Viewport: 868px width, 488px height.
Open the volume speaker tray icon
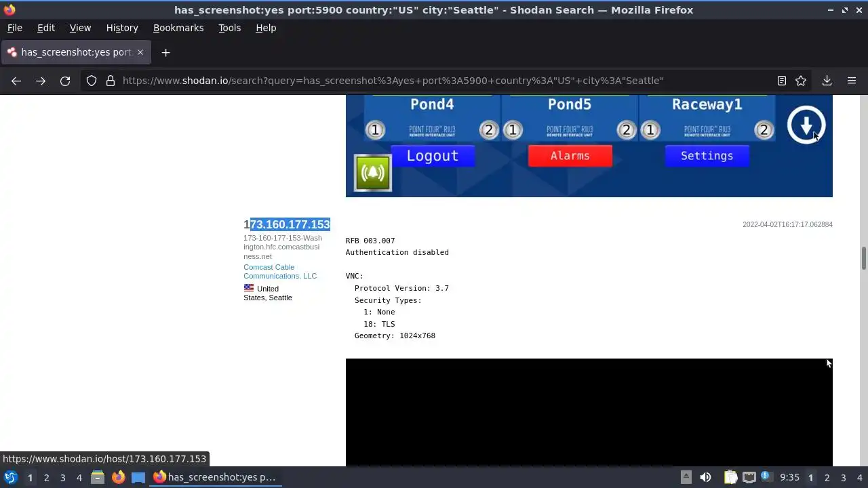705,478
